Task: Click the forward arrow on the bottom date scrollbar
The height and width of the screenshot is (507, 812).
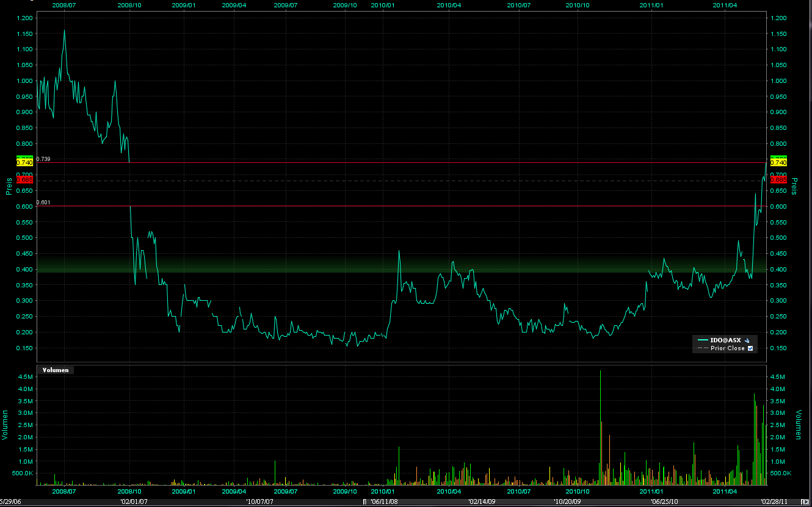Action: point(807,500)
